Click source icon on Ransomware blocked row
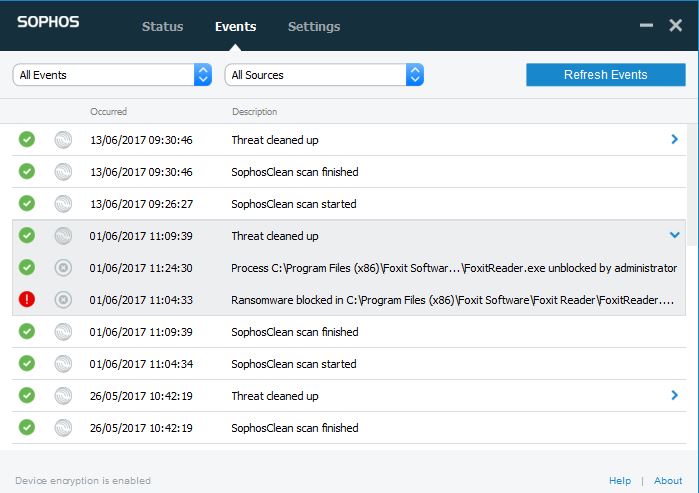This screenshot has height=493, width=699. (x=63, y=300)
